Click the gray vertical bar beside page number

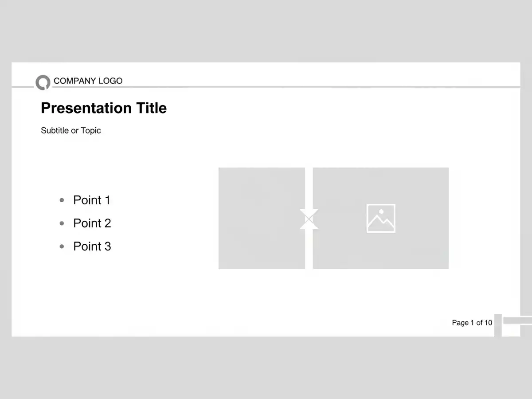498,325
